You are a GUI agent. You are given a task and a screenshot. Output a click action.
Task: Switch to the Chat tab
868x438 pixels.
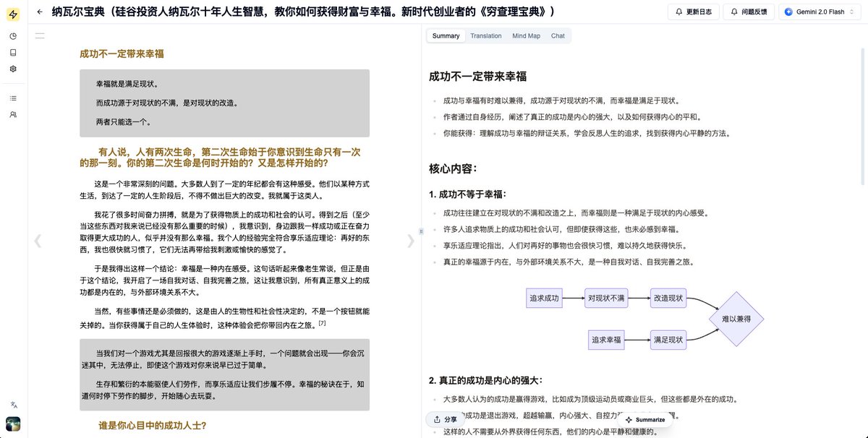[558, 35]
